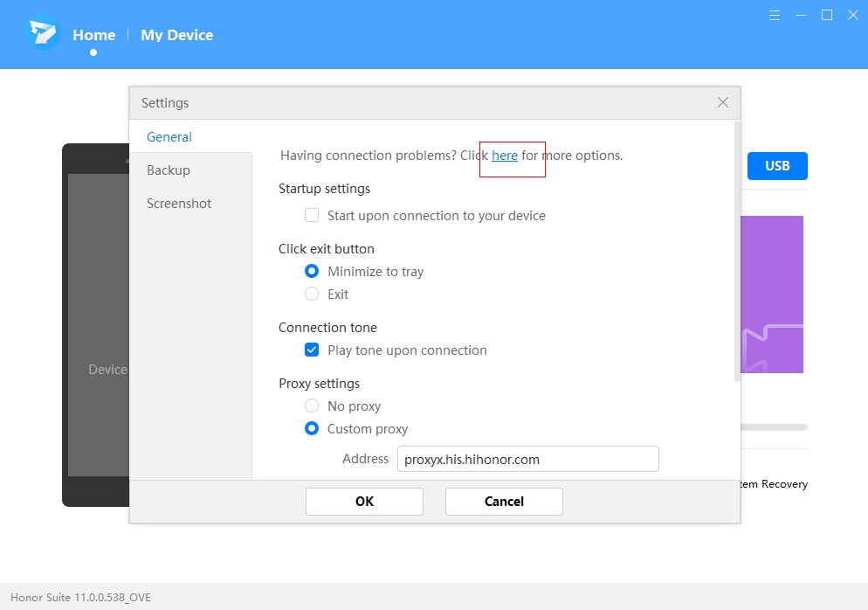Go to the Screenshot settings tab
868x610 pixels.
point(179,204)
